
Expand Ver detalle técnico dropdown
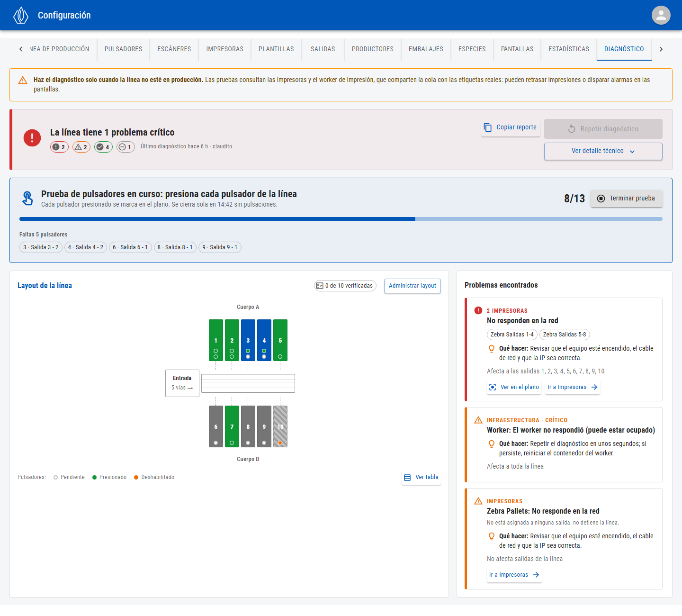(x=603, y=151)
